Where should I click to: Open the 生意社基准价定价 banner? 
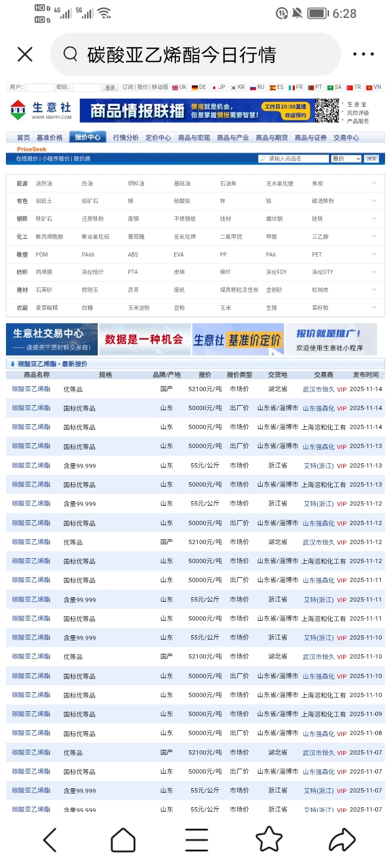[x=238, y=340]
